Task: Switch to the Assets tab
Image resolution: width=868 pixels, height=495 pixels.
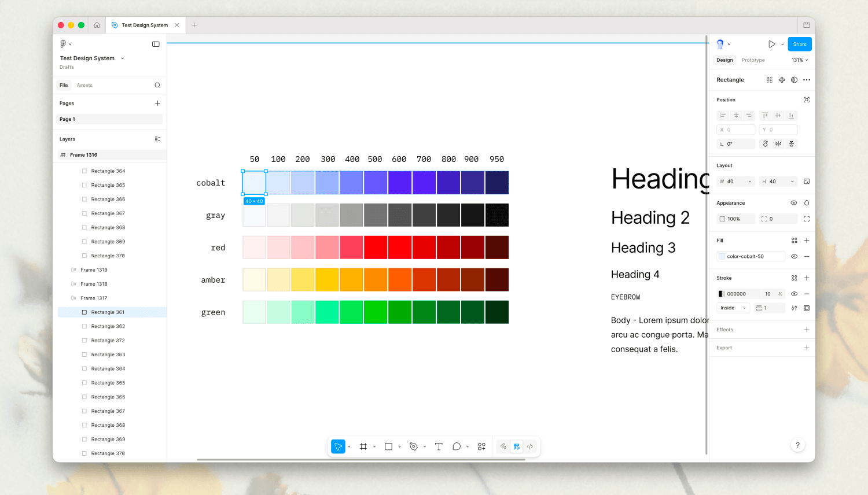Action: [84, 85]
